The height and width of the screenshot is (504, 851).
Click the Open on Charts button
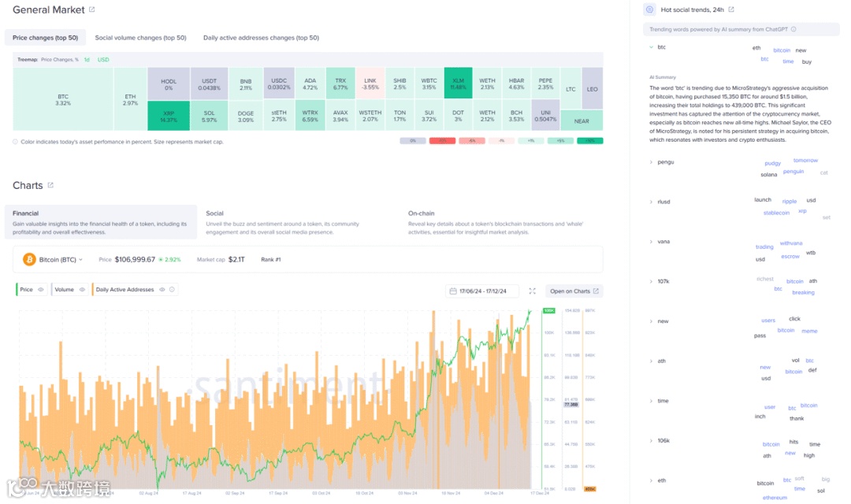click(x=574, y=291)
